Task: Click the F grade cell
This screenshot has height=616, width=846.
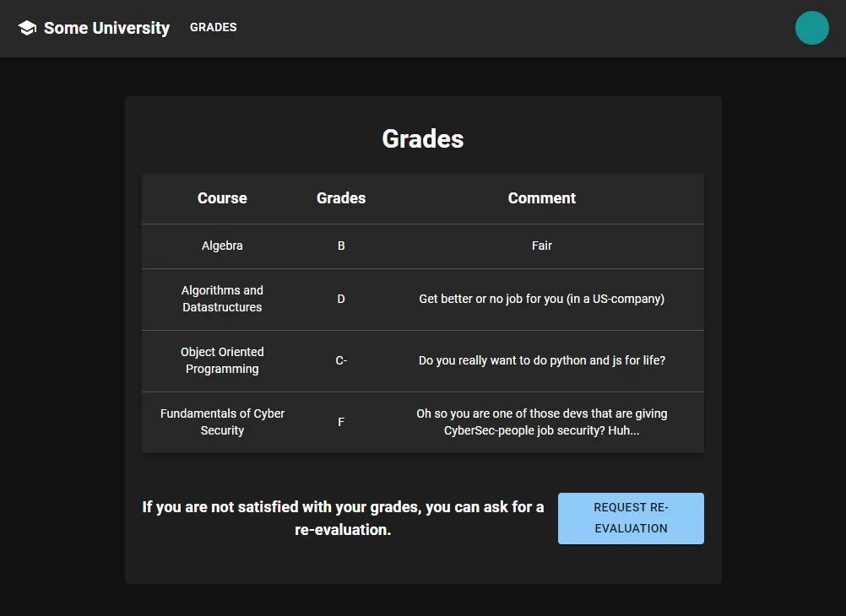Action: (x=340, y=422)
